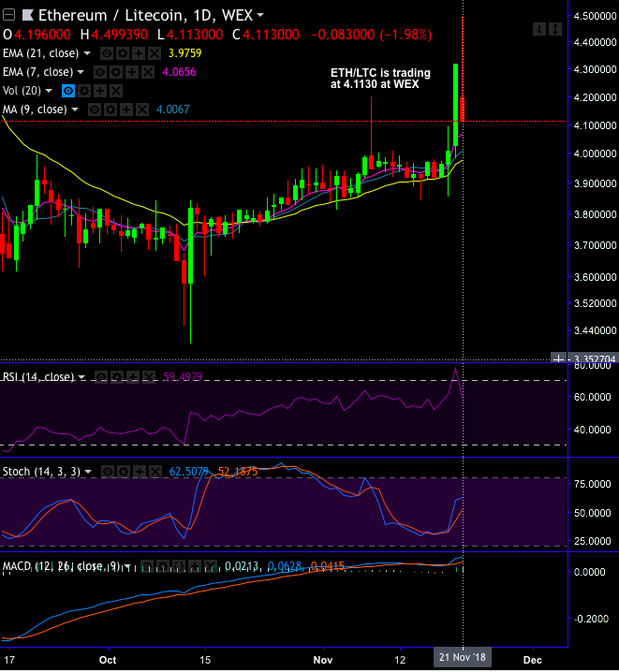
Task: Open MACD source code braces icon
Action: (179, 566)
